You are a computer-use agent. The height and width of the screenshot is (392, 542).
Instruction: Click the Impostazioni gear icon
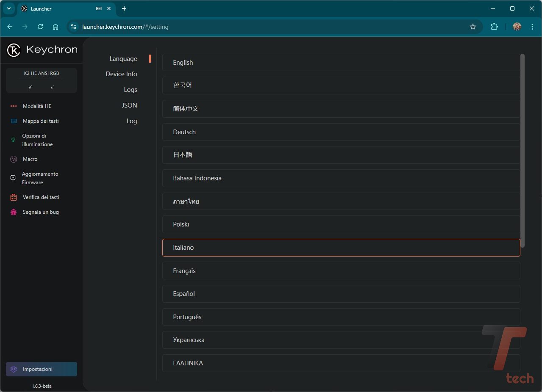tap(14, 369)
